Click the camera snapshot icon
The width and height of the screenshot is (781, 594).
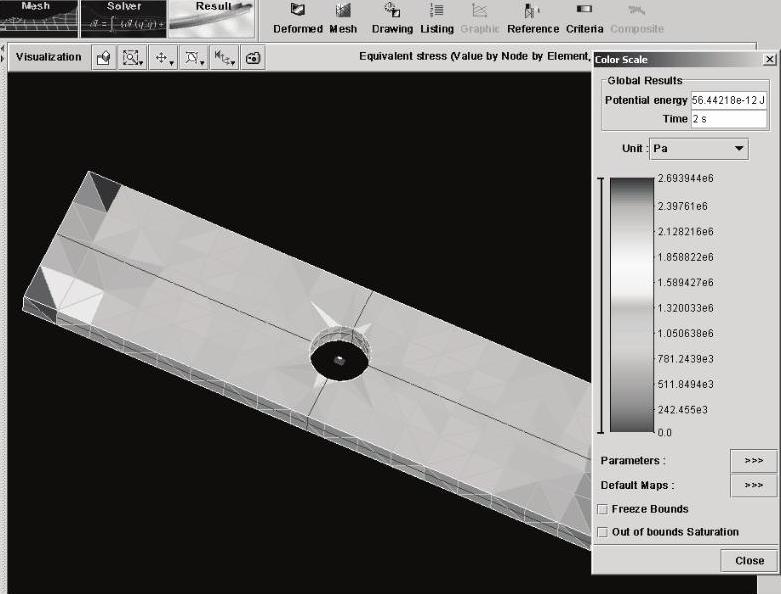(253, 58)
